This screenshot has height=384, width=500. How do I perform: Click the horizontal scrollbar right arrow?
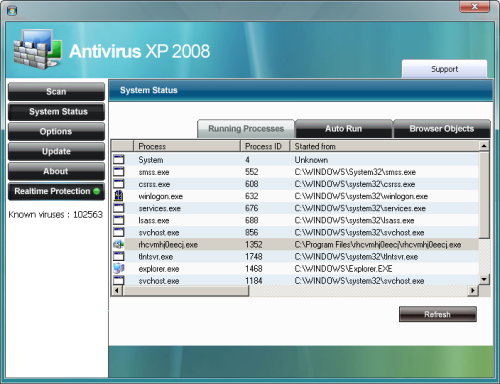click(473, 291)
